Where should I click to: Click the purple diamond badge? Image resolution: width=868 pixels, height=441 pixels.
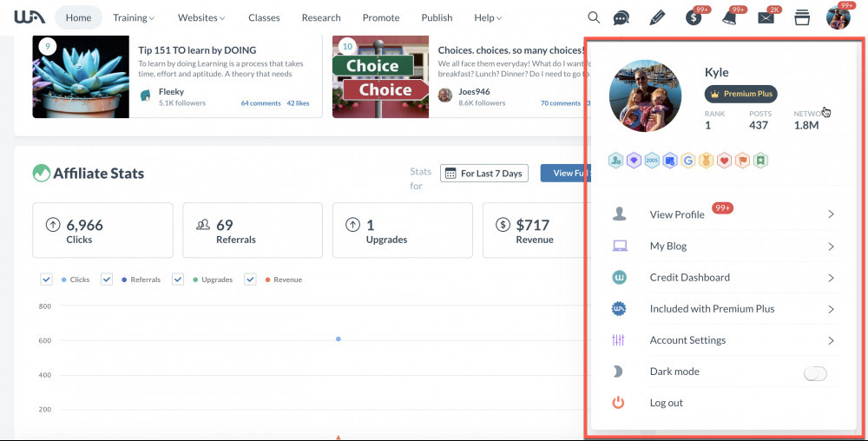[x=634, y=161]
